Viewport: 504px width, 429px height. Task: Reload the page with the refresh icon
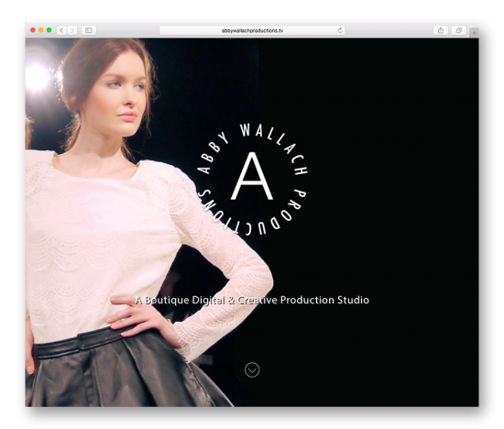tap(340, 30)
